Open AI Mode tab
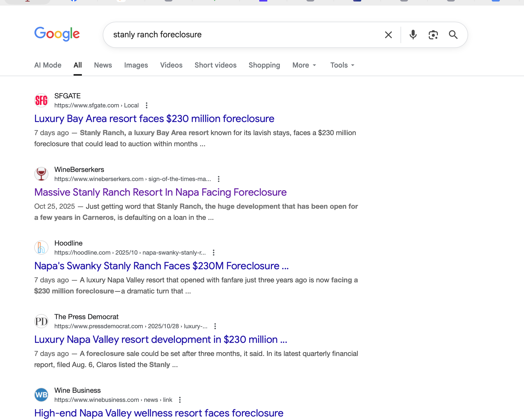Image resolution: width=524 pixels, height=420 pixels. pyautogui.click(x=48, y=65)
